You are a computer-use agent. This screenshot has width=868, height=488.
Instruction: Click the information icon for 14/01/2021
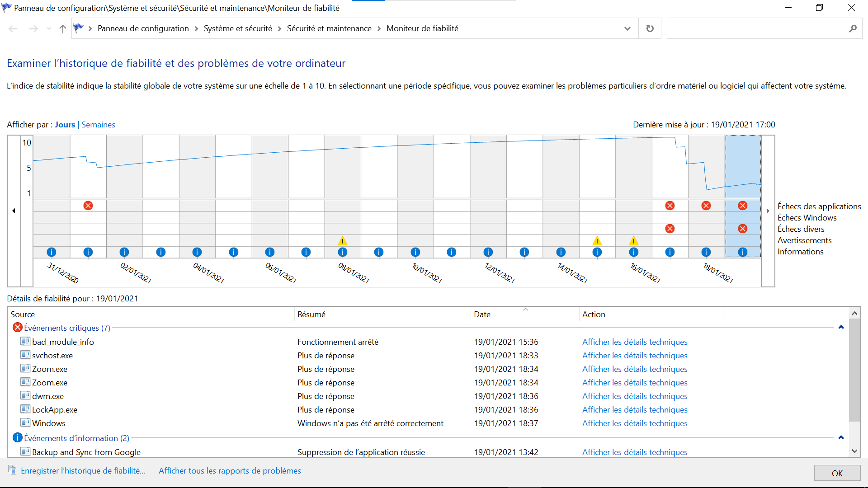click(561, 252)
